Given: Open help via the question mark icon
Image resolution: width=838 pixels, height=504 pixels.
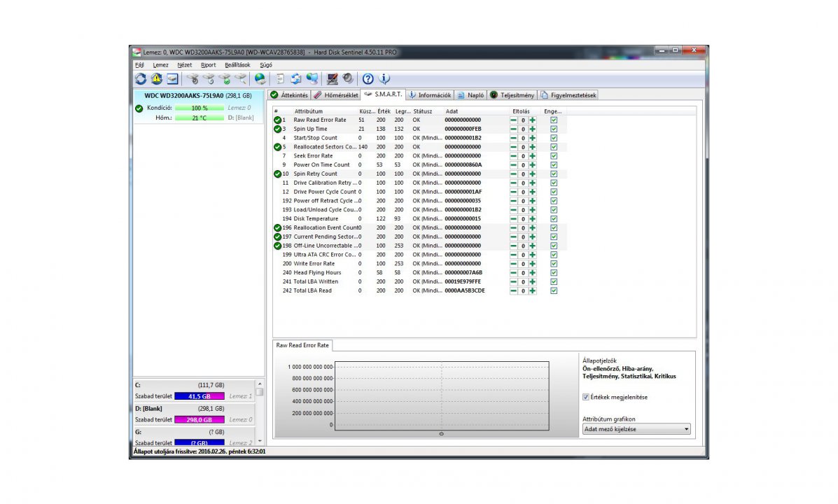Looking at the screenshot, I should coord(368,79).
